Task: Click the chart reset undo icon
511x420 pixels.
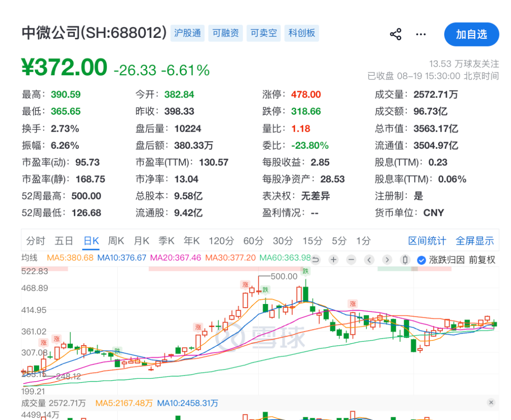Action: (x=316, y=260)
